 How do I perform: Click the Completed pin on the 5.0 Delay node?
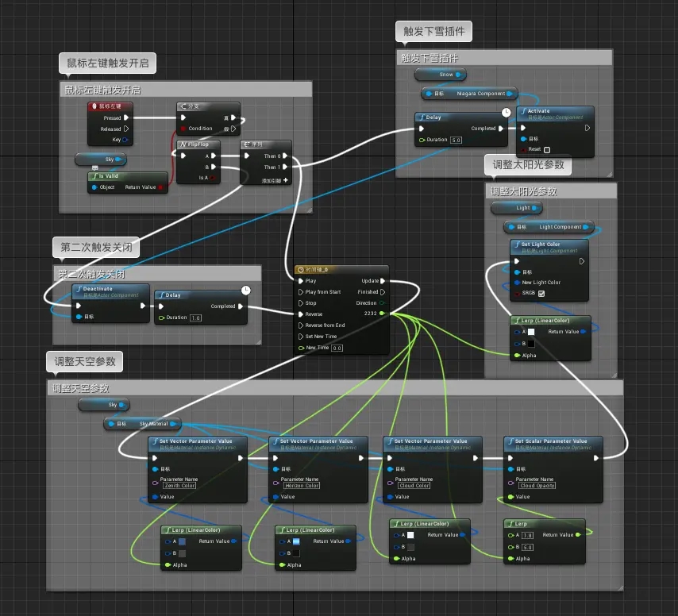[x=501, y=129]
